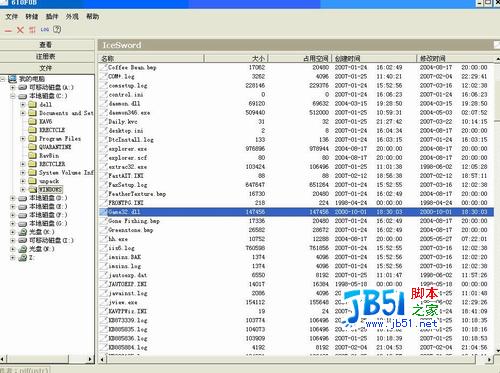Collapse the 本地磁盘 (C:) node
The height and width of the screenshot is (373, 500).
pos(13,96)
